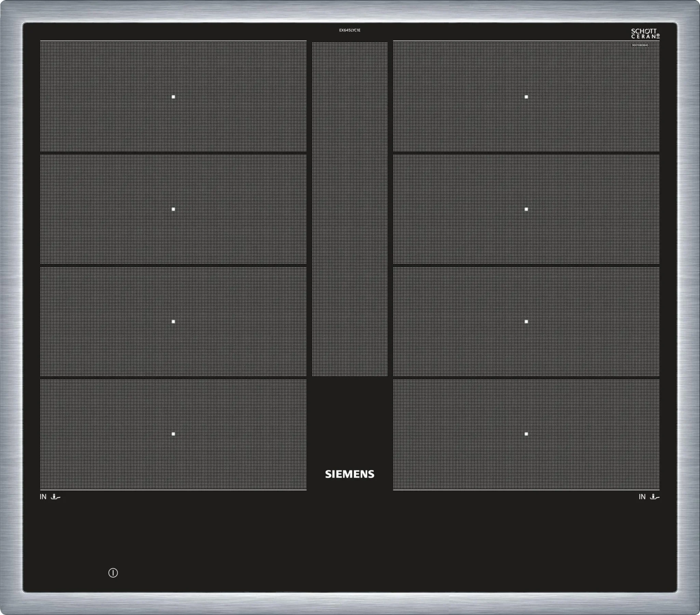Select the third left cooking zone center dot
The width and height of the screenshot is (700, 615).
[x=173, y=321]
